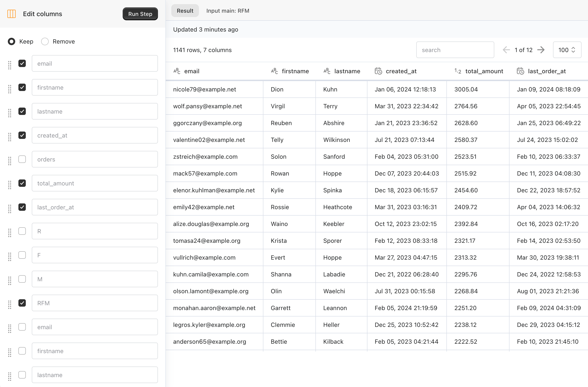Click the number type icon on total_amount column header

[x=458, y=71]
